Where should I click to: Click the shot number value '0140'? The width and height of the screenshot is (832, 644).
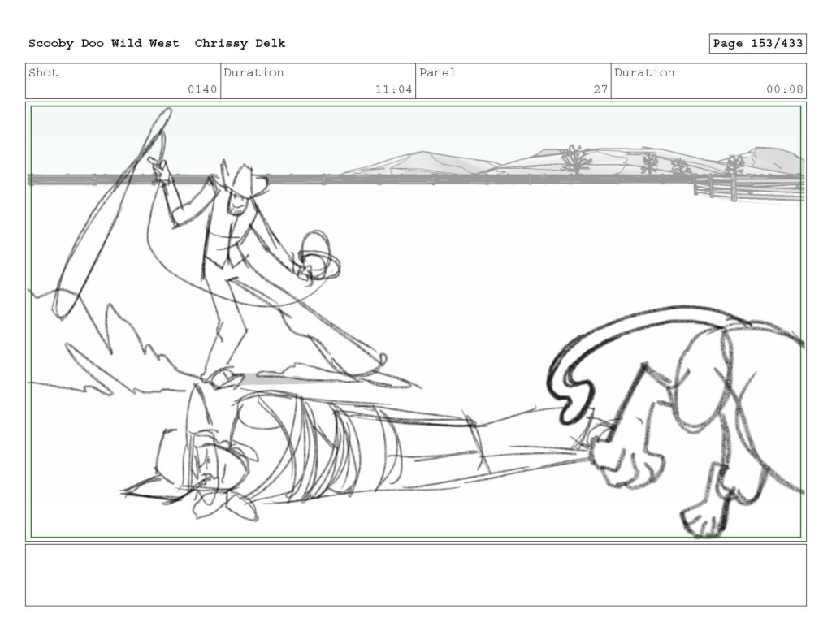(202, 89)
